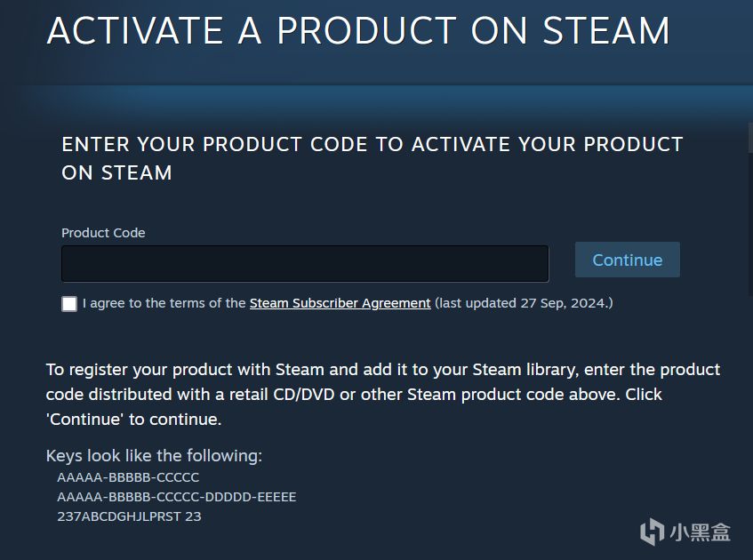Click the 'last updated 27 Sep, 2024' text

[524, 303]
